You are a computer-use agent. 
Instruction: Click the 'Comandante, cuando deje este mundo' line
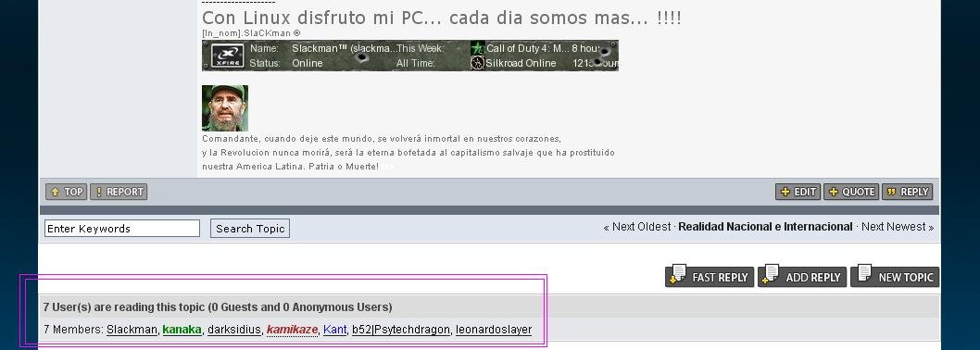click(382, 139)
